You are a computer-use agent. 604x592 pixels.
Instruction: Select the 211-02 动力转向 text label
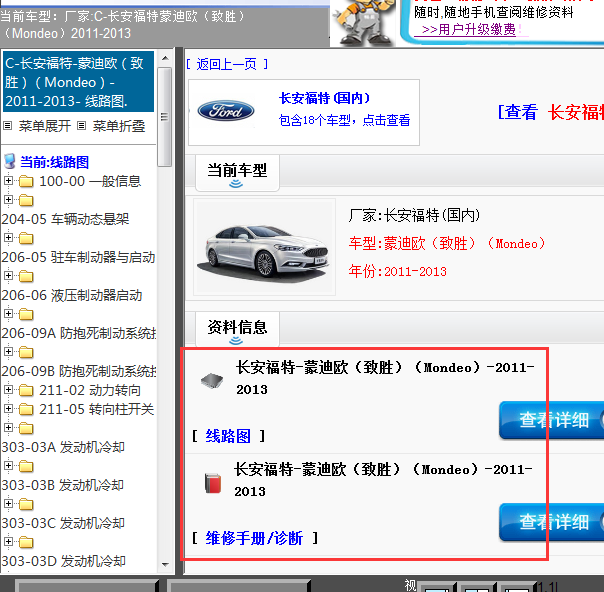pos(90,390)
